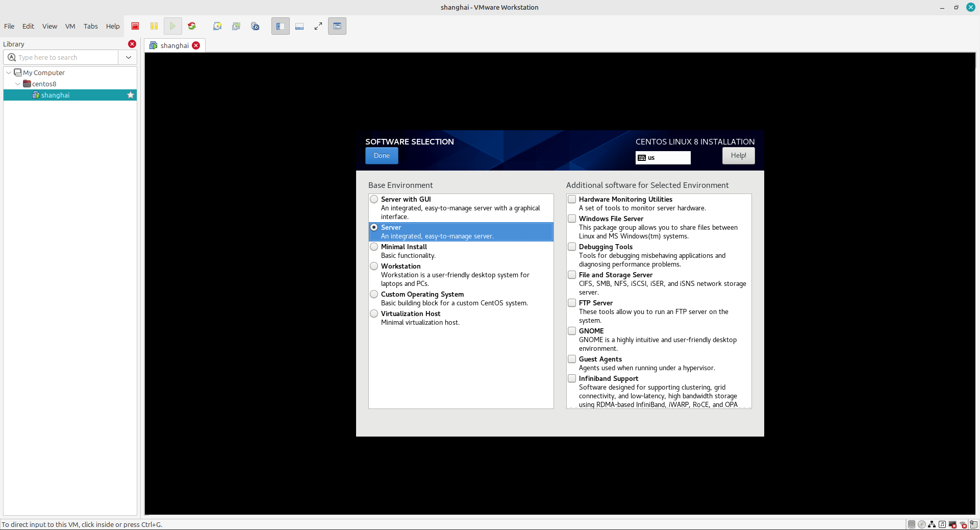This screenshot has height=530, width=980.
Task: Enable FTP Server add-on
Action: [x=572, y=303]
